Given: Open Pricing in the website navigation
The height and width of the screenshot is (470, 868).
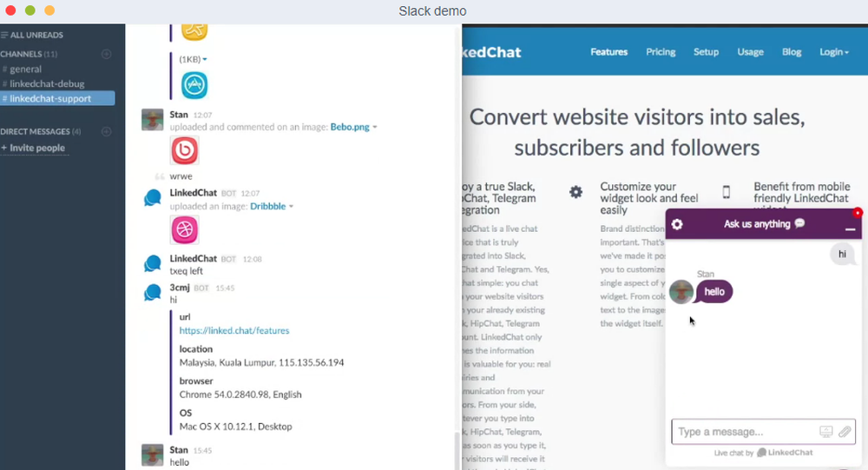Looking at the screenshot, I should pos(661,51).
